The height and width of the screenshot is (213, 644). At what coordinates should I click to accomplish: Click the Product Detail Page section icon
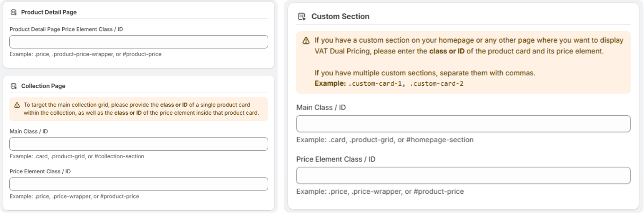coord(13,12)
